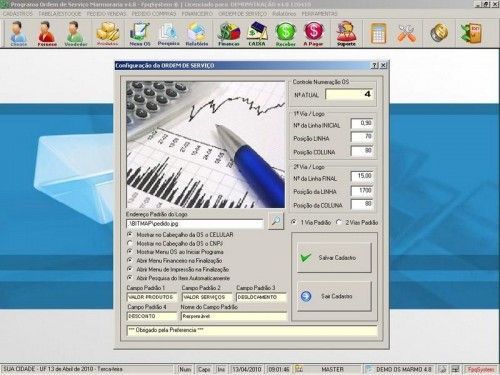Select the 1 Via Padrão radio option
Image resolution: width=500 pixels, height=375 pixels.
pos(294,222)
